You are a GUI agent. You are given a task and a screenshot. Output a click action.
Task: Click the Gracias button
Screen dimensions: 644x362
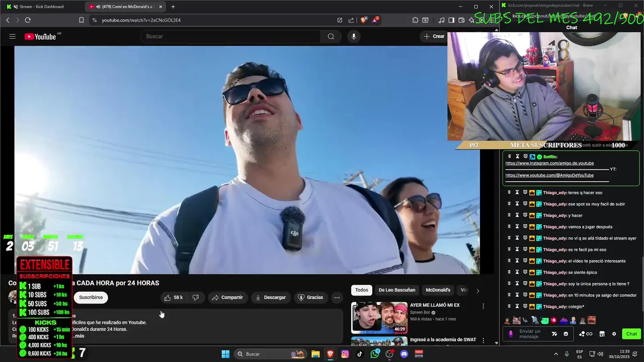click(x=310, y=298)
